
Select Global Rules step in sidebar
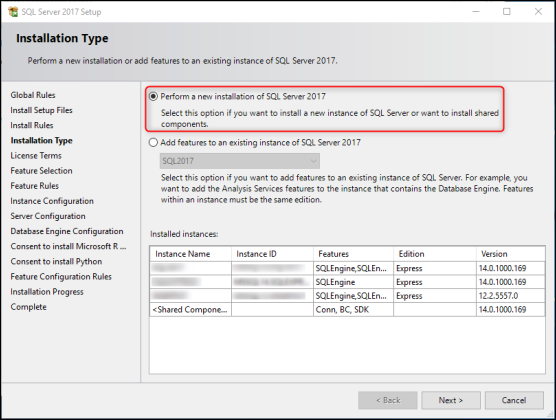33,95
